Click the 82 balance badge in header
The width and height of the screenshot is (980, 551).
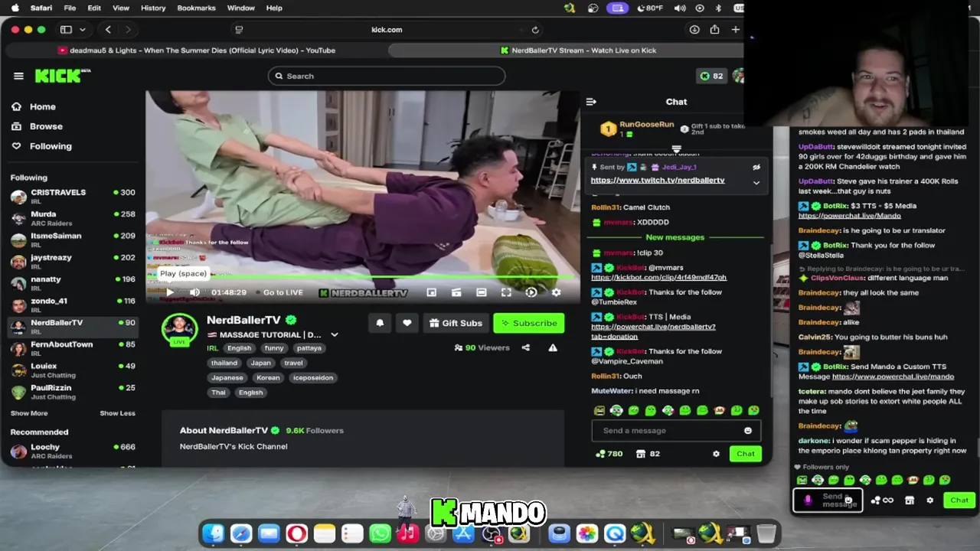(711, 76)
